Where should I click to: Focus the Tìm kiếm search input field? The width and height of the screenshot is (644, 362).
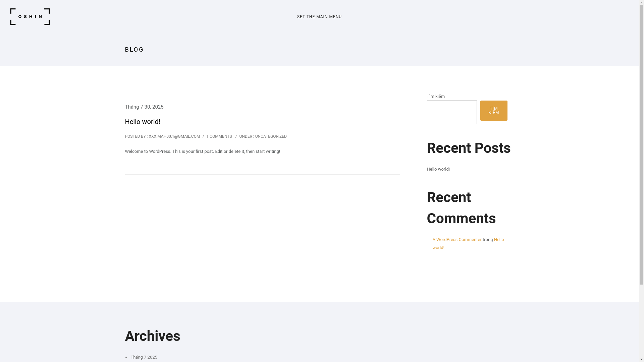[452, 112]
